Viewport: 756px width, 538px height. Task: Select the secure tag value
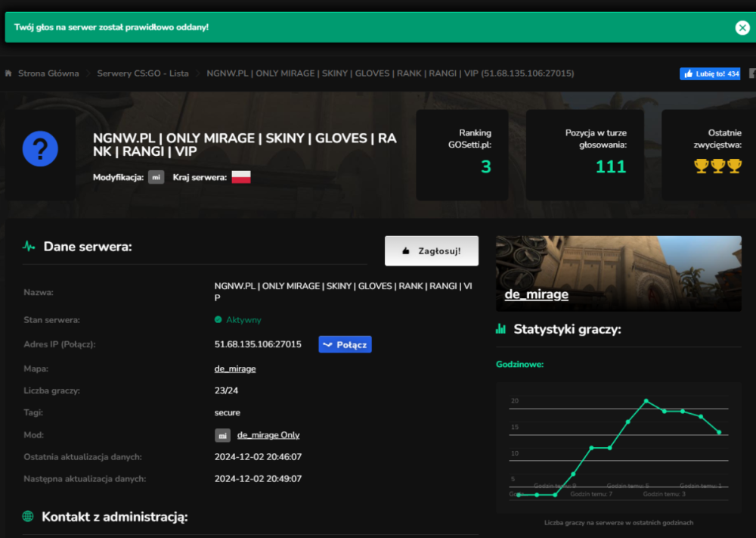(227, 412)
